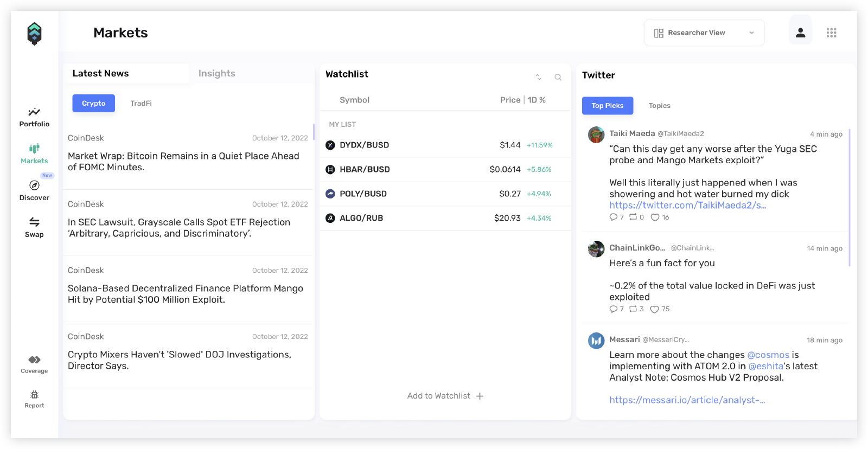The image size is (868, 449).
Task: Click the Taiki Maeda username
Action: pyautogui.click(x=632, y=133)
